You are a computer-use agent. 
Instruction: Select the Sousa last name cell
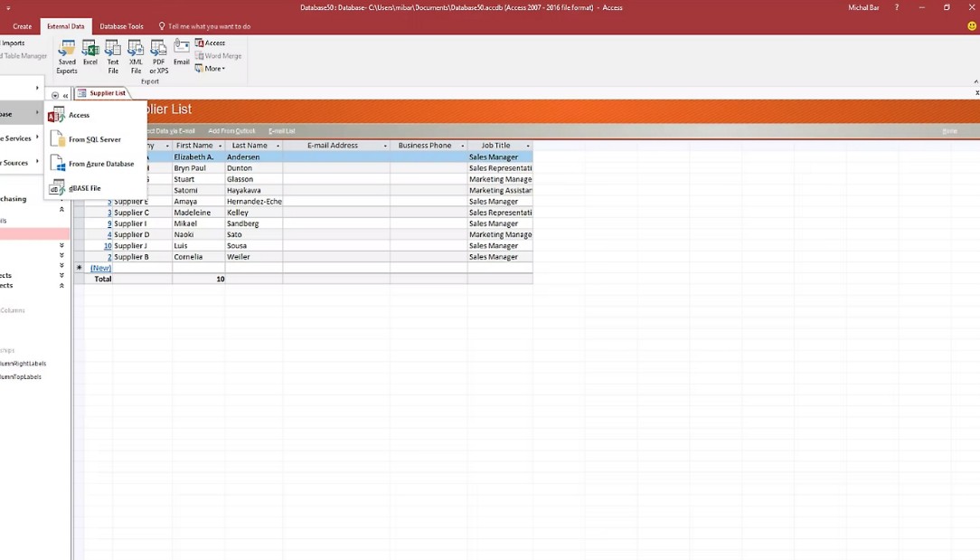[254, 246]
